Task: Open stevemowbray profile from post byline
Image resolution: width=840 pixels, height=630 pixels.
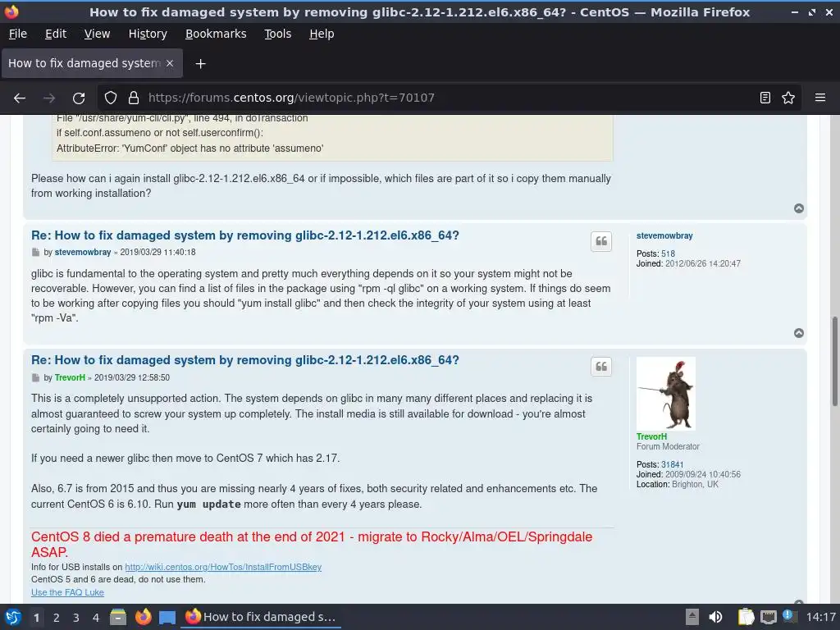Action: [83, 253]
